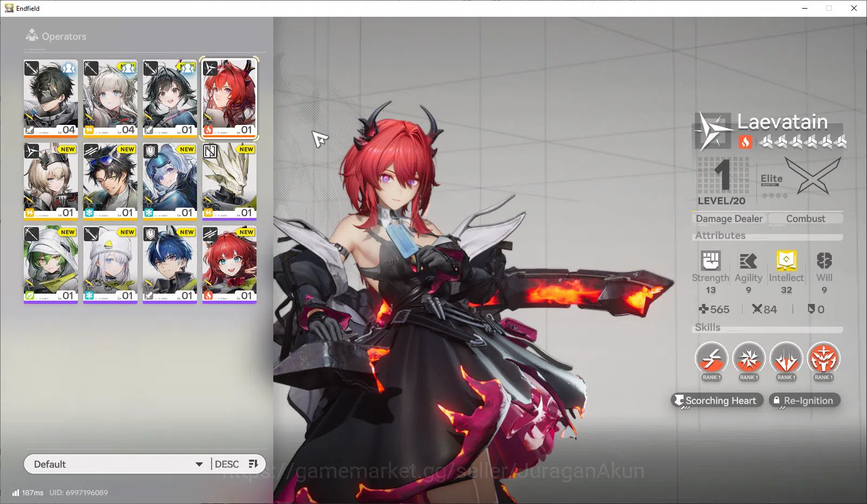The width and height of the screenshot is (867, 504).
Task: Close the Endfield window
Action: pos(854,8)
